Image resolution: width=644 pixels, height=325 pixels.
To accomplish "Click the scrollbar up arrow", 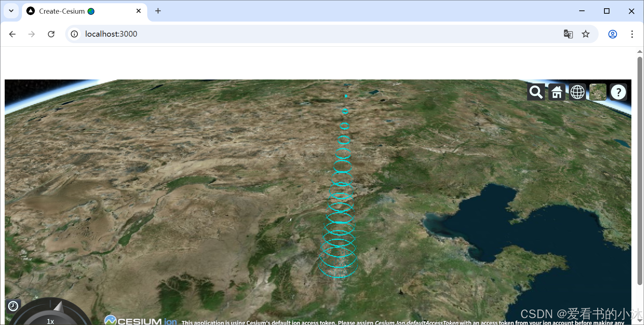I will [640, 51].
